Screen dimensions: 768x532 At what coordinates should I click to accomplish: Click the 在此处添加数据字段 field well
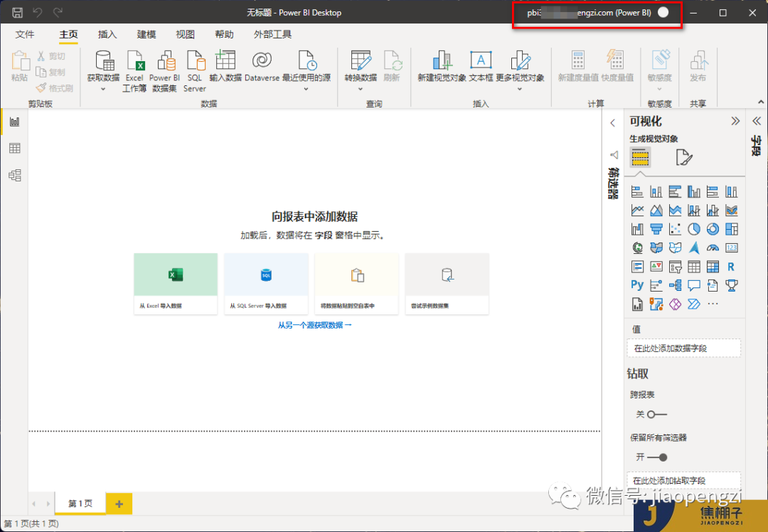pyautogui.click(x=684, y=349)
